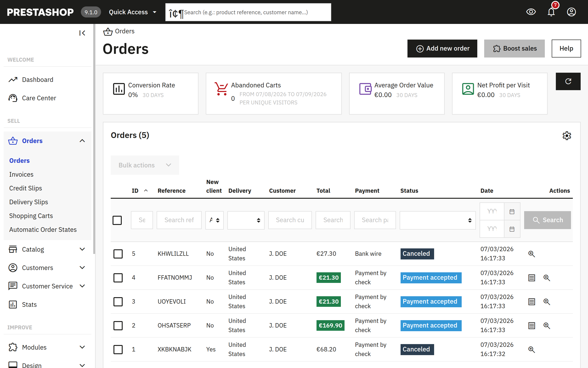Focus the Total filter field

[333, 220]
